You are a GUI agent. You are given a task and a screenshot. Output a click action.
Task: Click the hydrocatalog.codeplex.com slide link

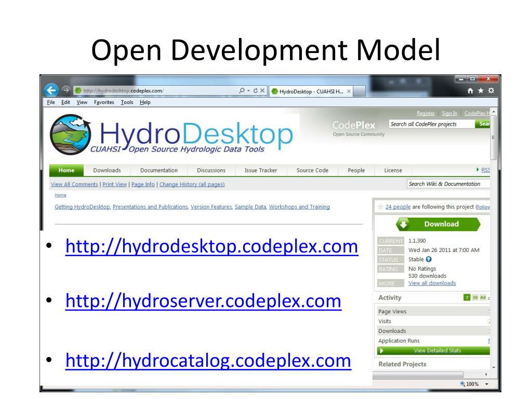pos(208,361)
